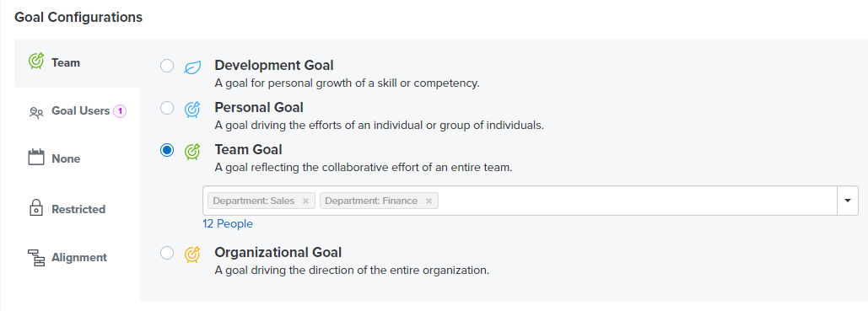This screenshot has width=868, height=311.
Task: Click the green target Team Goal icon
Action: click(192, 151)
